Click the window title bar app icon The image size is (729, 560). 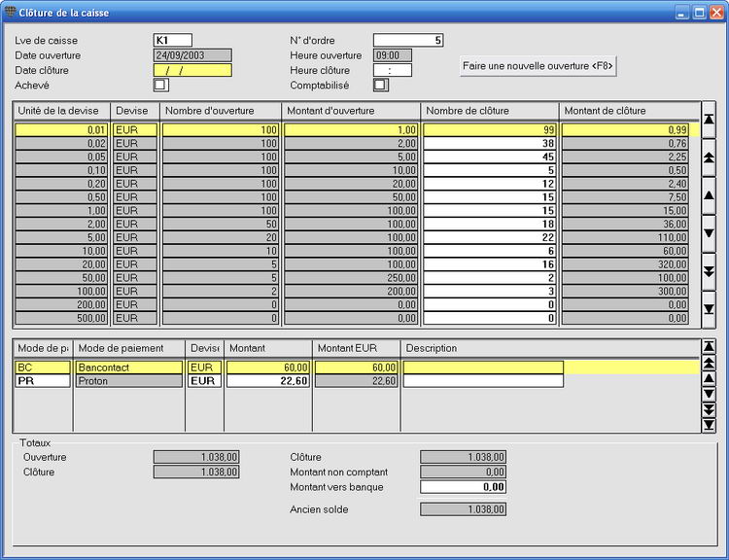[10, 12]
